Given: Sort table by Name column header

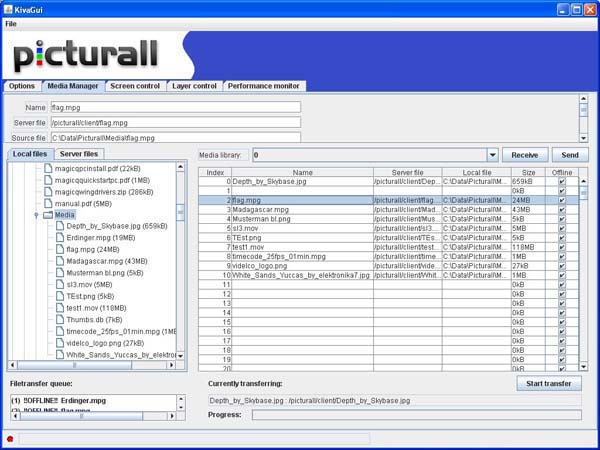Looking at the screenshot, I should (x=302, y=173).
